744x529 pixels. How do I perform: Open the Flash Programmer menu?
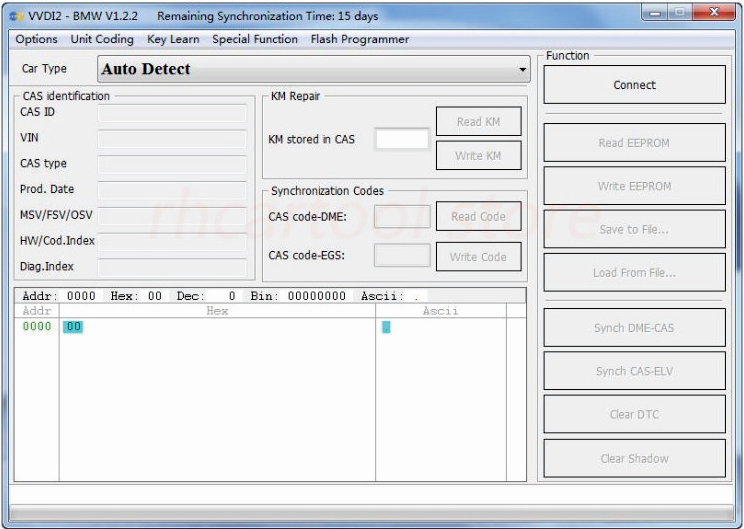(x=360, y=39)
